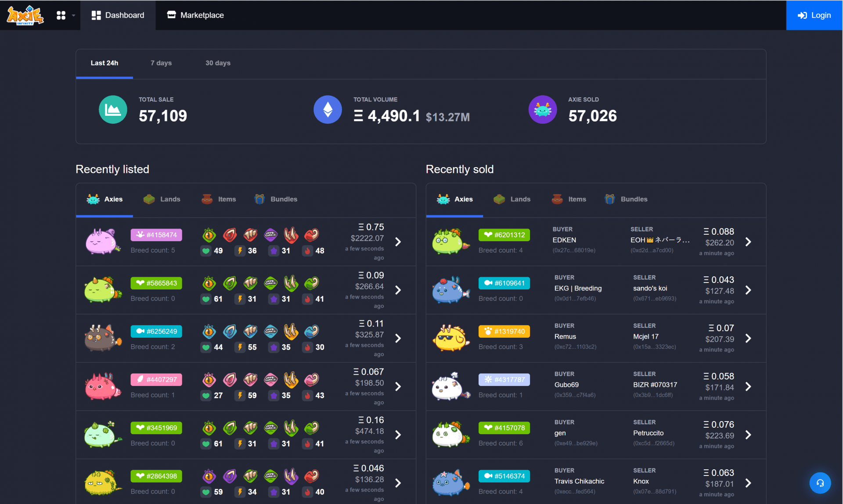
Task: Click sold axie #4157078 badge
Action: coord(504,428)
